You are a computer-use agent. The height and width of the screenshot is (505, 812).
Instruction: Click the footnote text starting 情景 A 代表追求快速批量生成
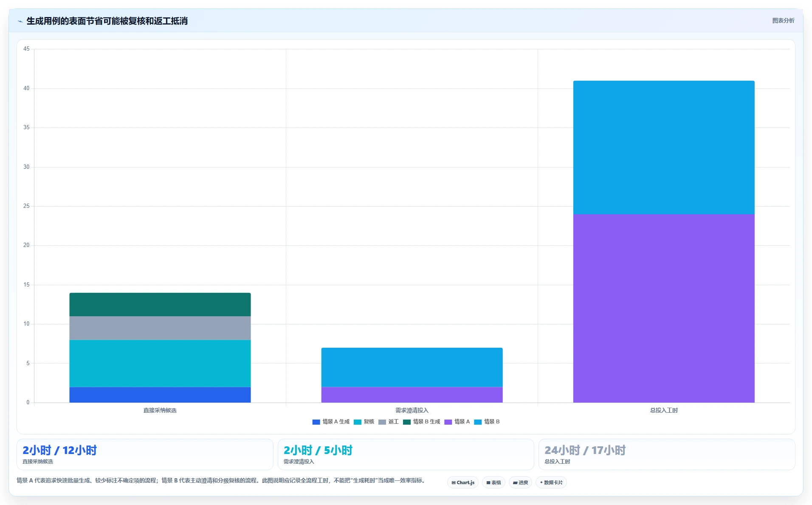click(221, 481)
